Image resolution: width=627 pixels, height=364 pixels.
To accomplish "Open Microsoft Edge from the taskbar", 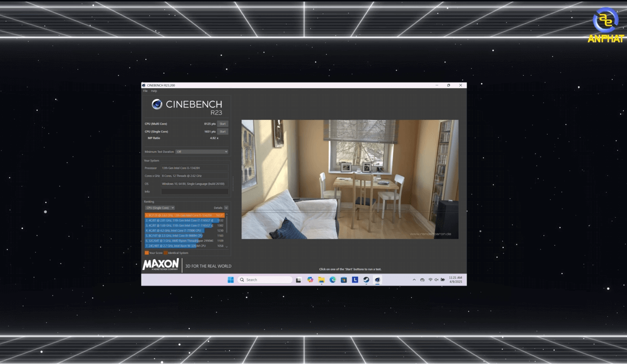I will coord(332,280).
